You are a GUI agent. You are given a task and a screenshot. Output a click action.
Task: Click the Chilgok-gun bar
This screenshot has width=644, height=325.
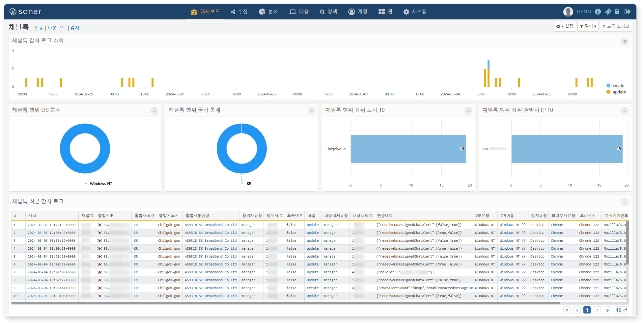[408, 149]
